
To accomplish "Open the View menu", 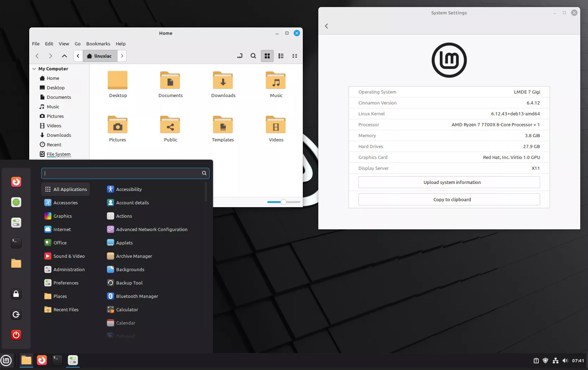I will [x=64, y=44].
